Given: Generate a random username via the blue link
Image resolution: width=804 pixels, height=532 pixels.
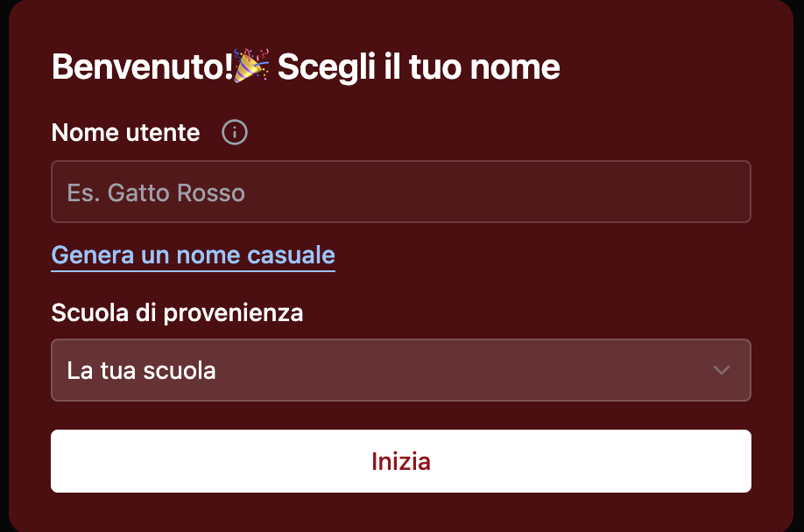Looking at the screenshot, I should pos(193,255).
